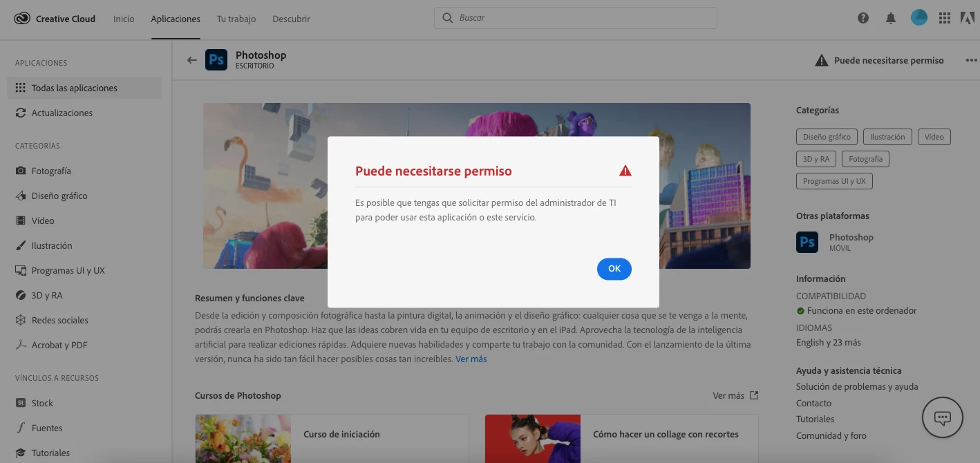
Task: Click the Buscar search field
Action: click(x=576, y=18)
